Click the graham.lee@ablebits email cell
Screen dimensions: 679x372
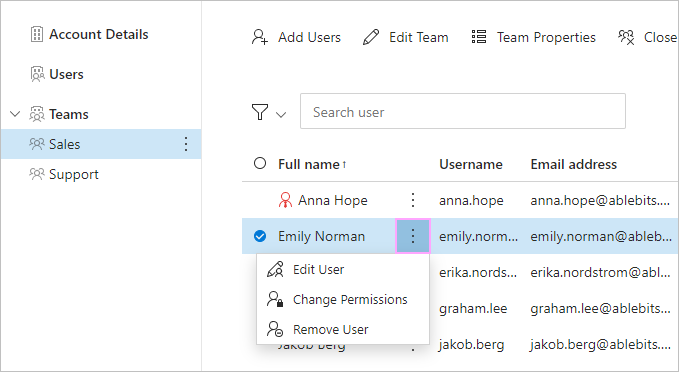(601, 308)
